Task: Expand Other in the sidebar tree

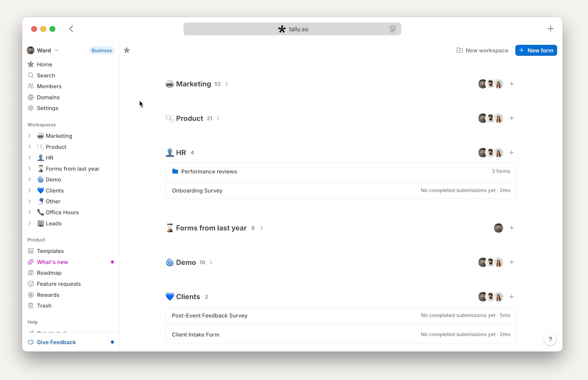Action: tap(29, 201)
